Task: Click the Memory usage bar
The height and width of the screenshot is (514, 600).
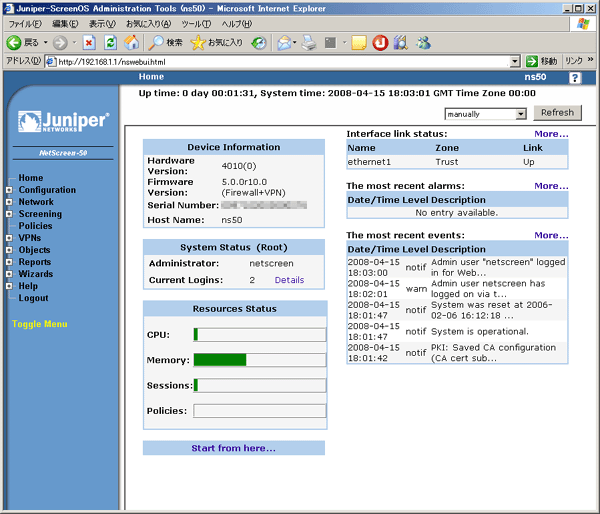Action: [x=260, y=360]
